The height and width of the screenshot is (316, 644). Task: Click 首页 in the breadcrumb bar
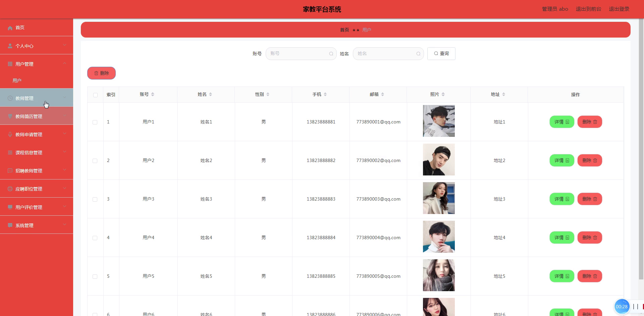tap(344, 30)
